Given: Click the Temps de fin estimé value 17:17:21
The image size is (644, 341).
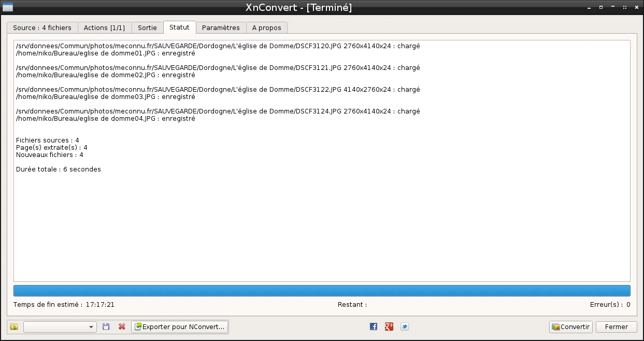Looking at the screenshot, I should tap(100, 305).
